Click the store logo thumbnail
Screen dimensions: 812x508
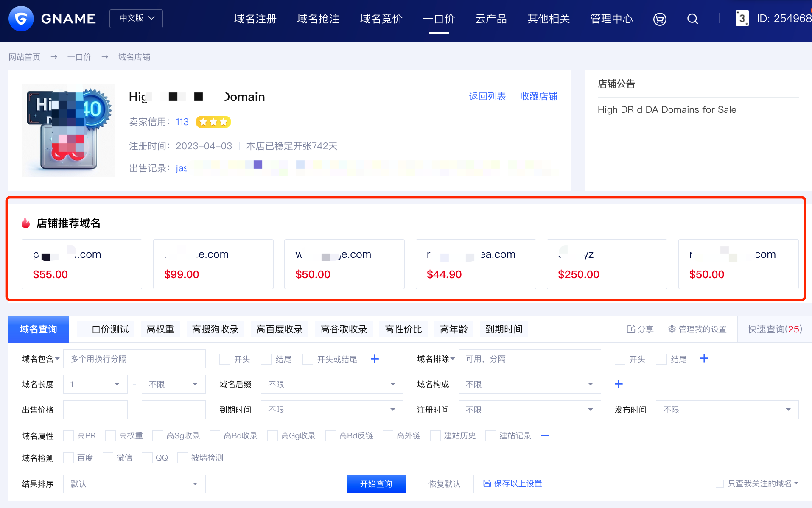68,130
